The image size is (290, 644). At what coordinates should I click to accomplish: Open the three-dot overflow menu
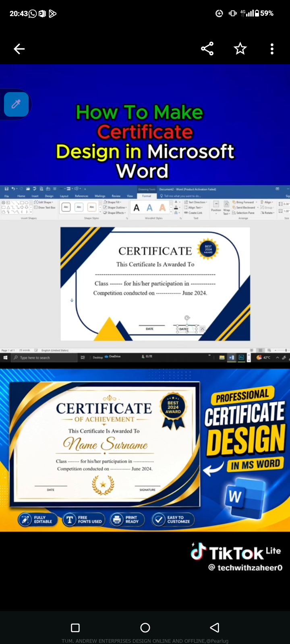(272, 49)
